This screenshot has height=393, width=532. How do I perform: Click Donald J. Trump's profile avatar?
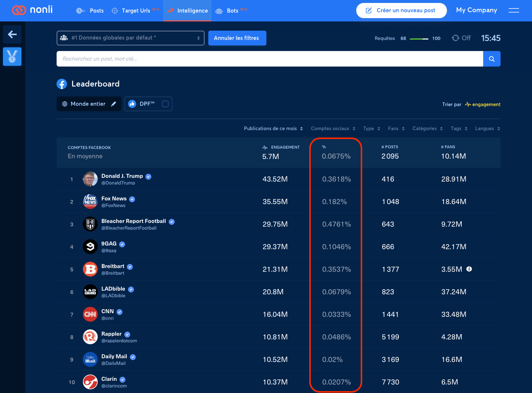(x=90, y=179)
